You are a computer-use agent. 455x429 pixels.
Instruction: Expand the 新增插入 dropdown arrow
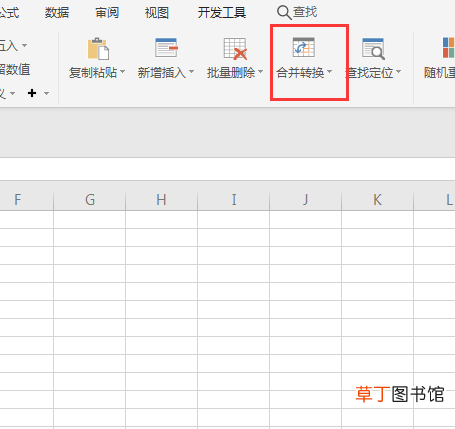tap(191, 72)
